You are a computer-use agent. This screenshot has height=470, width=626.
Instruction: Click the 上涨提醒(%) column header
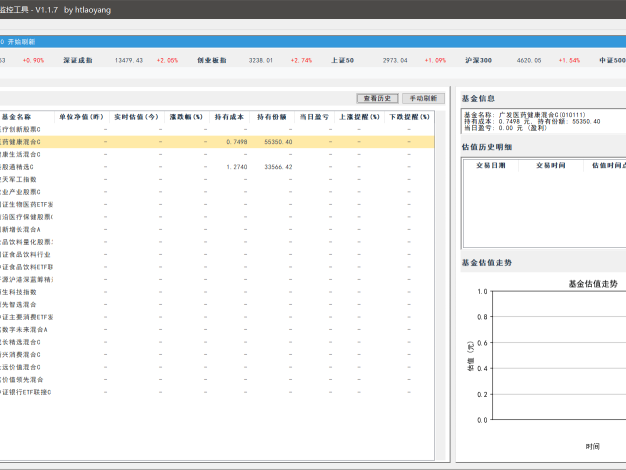coord(359,117)
